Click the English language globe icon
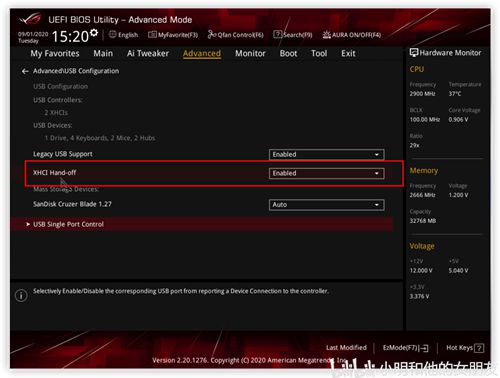 (x=113, y=34)
